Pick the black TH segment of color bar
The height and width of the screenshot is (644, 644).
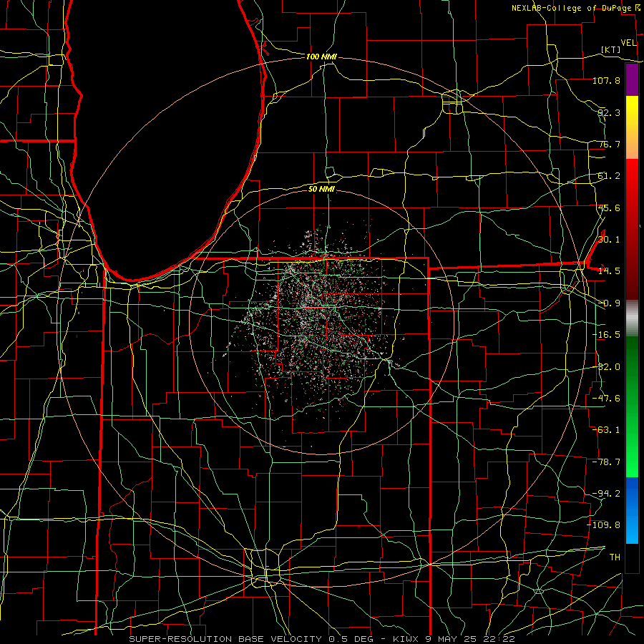tap(632, 558)
